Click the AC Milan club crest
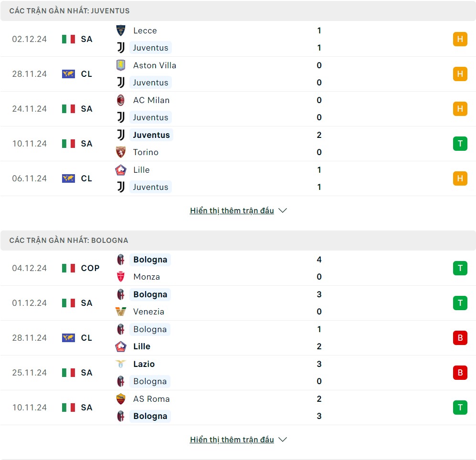Image resolution: width=476 pixels, height=460 pixels. 121,100
